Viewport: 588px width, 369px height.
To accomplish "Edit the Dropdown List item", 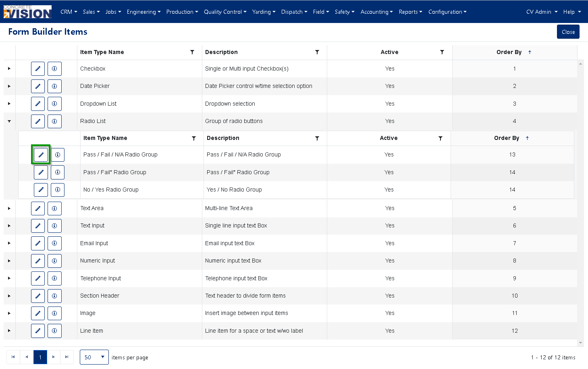I will pos(38,104).
